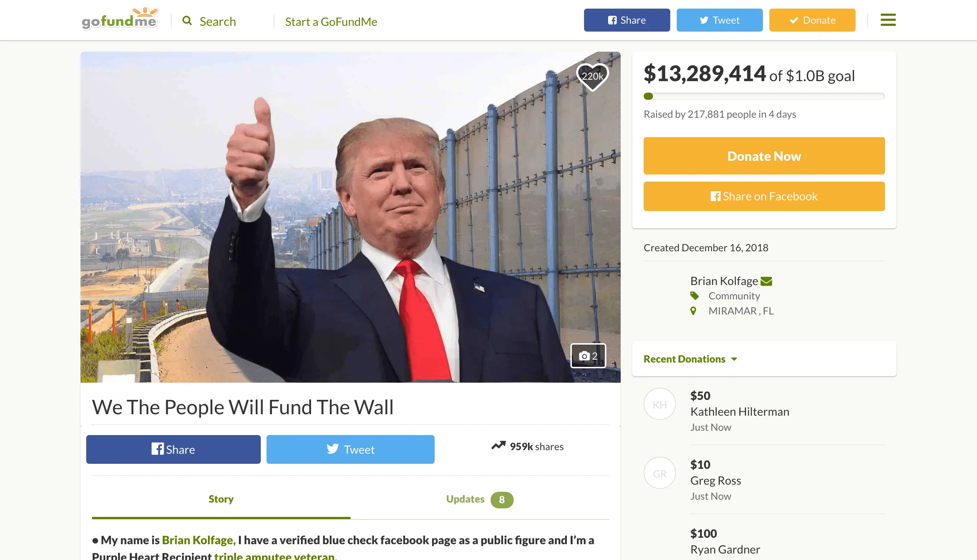Open the Brian Kolfage story link
This screenshot has height=560, width=977.
tap(199, 540)
